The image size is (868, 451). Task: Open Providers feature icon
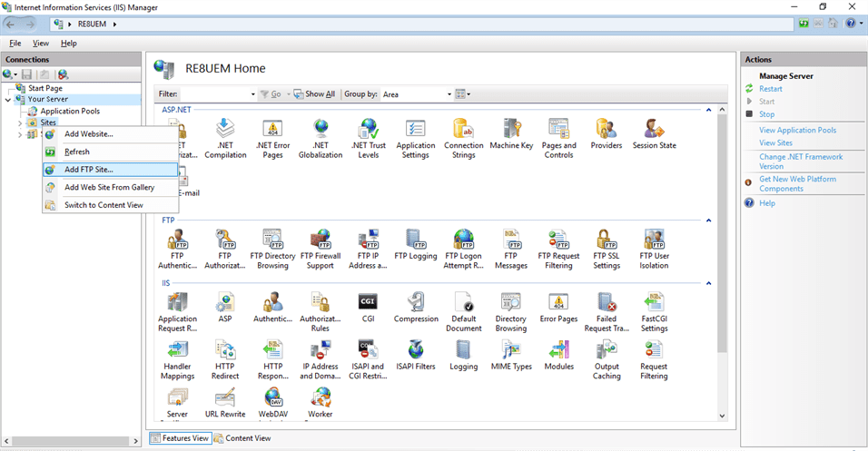607,134
